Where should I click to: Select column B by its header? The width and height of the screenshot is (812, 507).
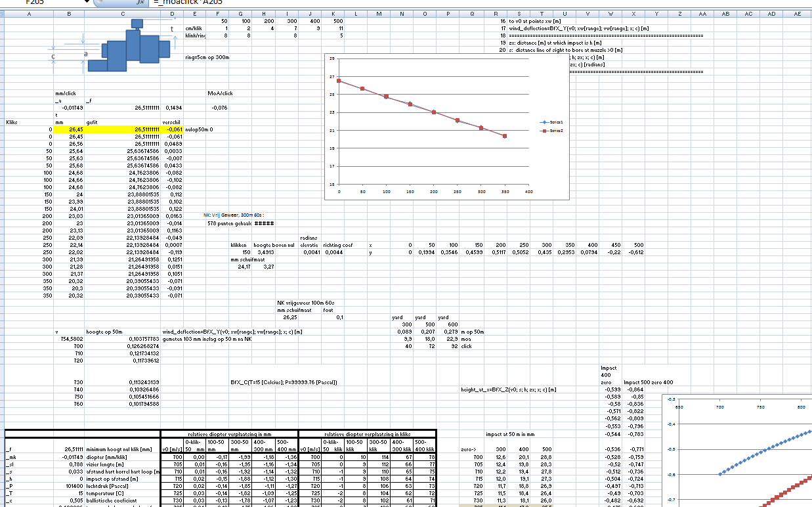[x=69, y=13]
